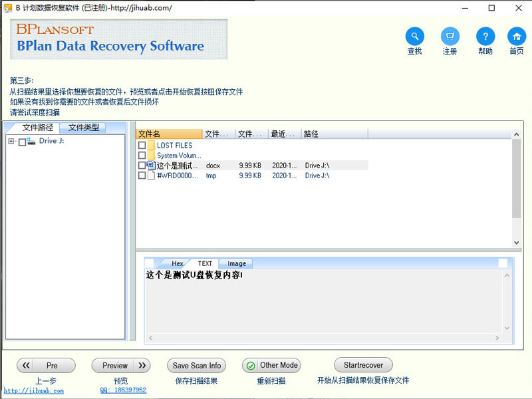The width and height of the screenshot is (532, 399).
Task: Expand the Drive J: tree node
Action: 11,141
